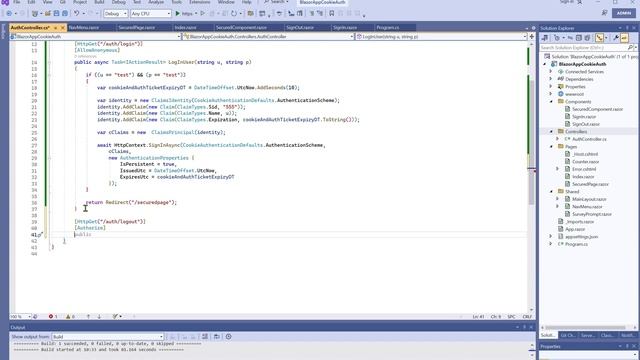Close the AuthController.cs tab
Image resolution: width=640 pixels, height=360 pixels.
click(x=63, y=28)
